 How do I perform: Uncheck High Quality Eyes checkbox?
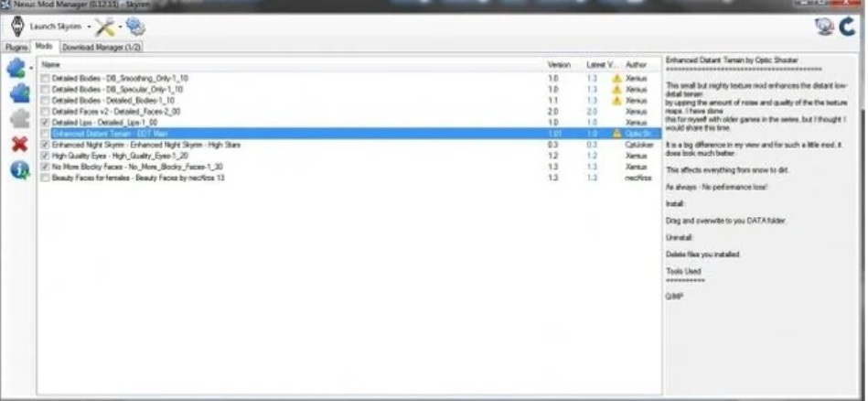click(x=45, y=156)
